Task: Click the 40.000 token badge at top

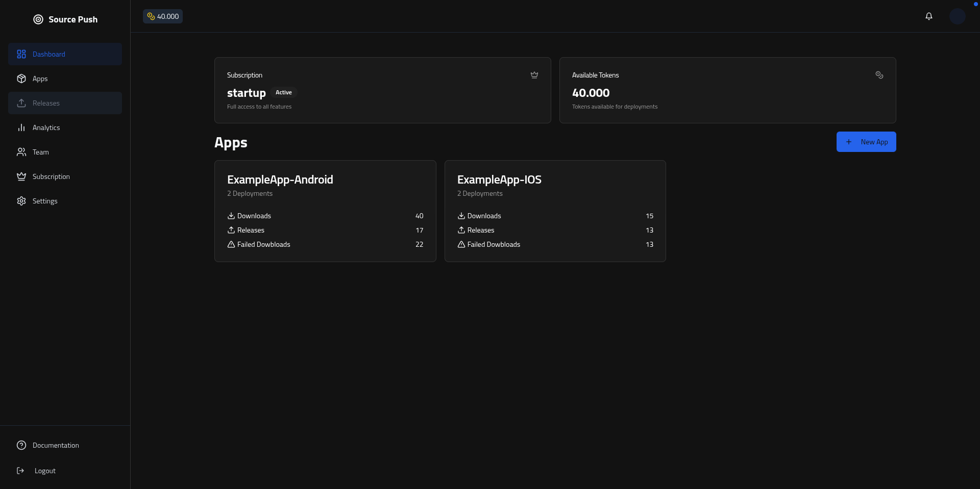Action: [162, 16]
